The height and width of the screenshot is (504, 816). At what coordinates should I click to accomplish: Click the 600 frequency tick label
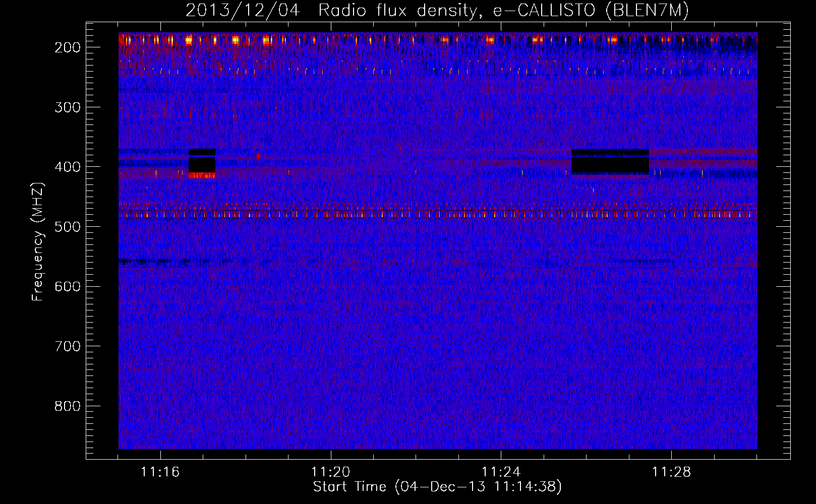67,287
